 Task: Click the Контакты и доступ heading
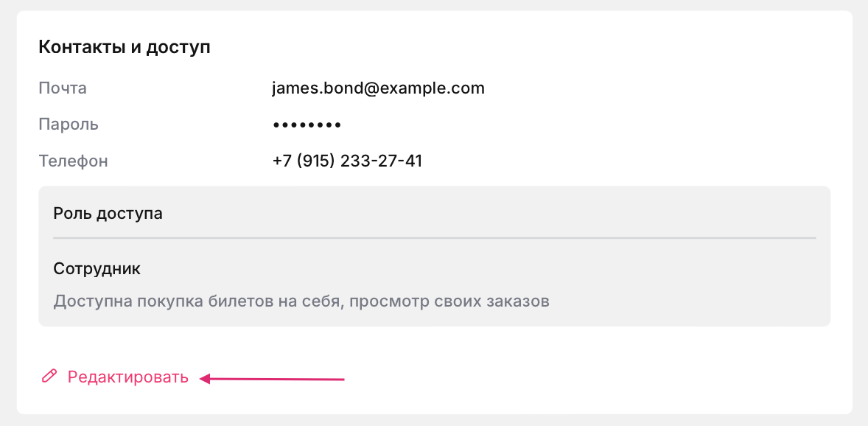pos(124,48)
